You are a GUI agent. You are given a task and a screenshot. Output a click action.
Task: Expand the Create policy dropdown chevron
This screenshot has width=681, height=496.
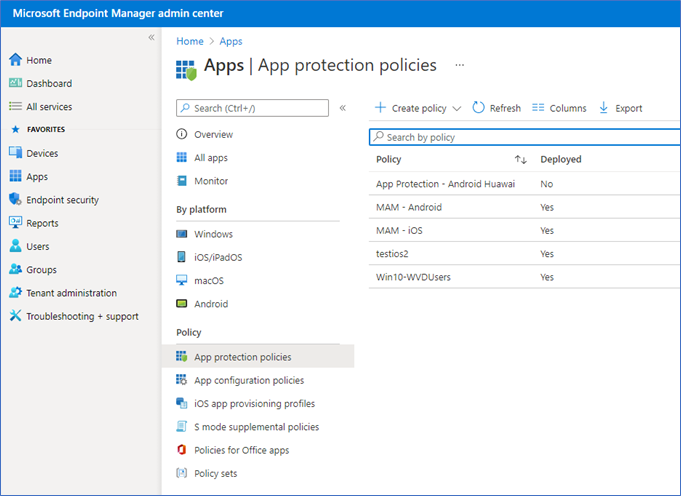(x=456, y=109)
